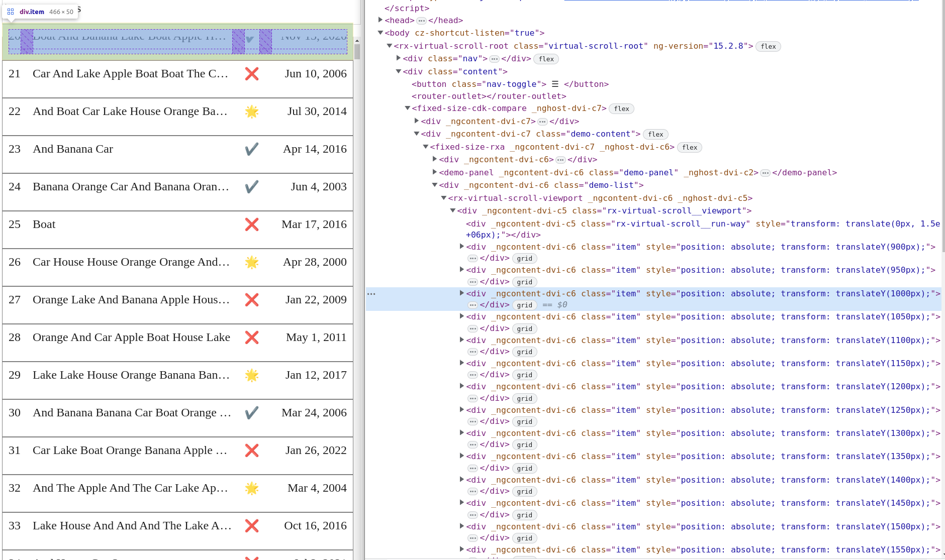Click the star icon in row 22
Screen dimensions: 945x560
click(251, 111)
